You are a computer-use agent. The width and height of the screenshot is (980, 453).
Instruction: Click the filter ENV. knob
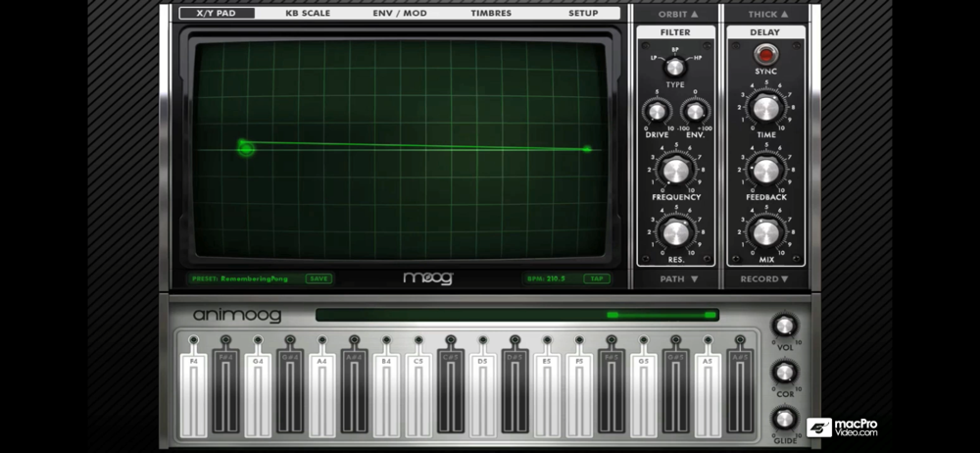(x=695, y=112)
